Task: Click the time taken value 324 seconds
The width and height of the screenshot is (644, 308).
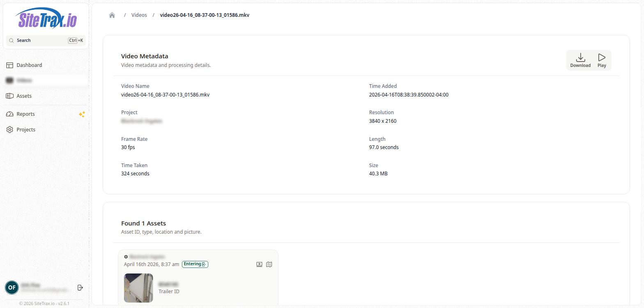Action: (x=135, y=174)
